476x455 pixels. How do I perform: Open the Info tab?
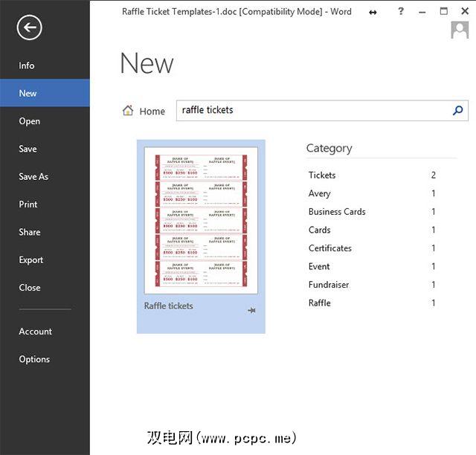27,65
